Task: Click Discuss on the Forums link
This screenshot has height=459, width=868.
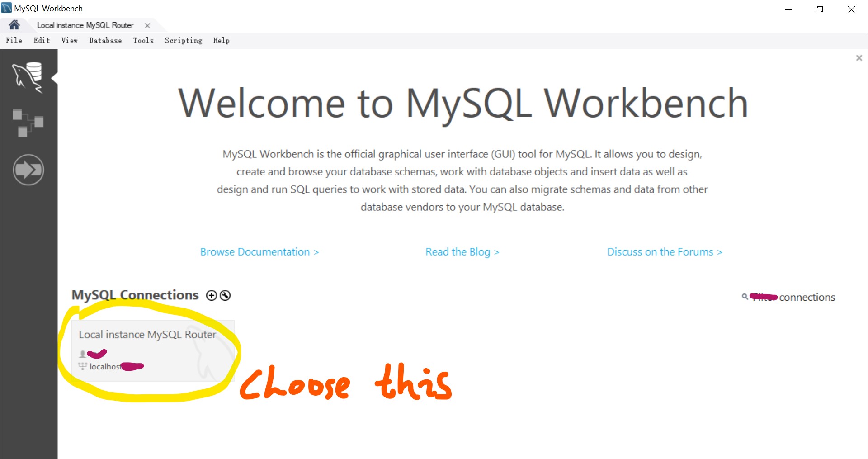Action: (x=665, y=252)
